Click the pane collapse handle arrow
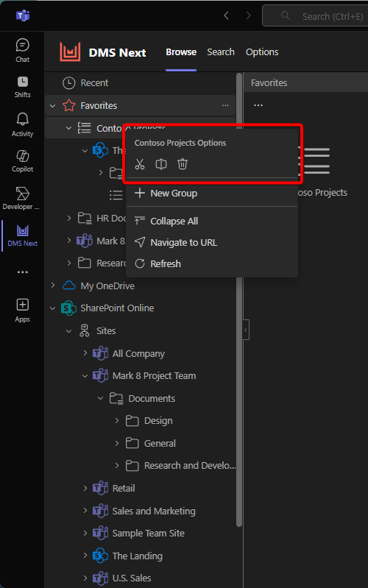368x588 pixels. [x=246, y=330]
